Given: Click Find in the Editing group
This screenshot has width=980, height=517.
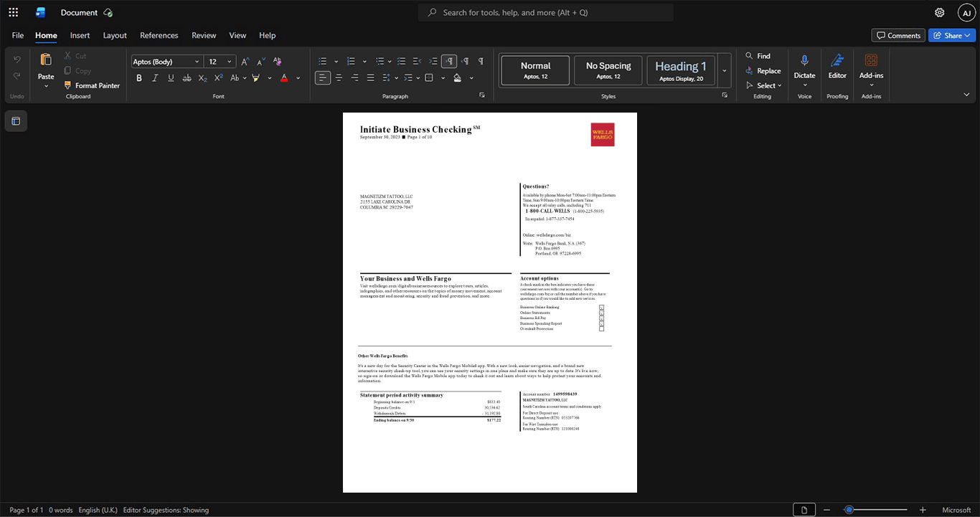Looking at the screenshot, I should 758,56.
